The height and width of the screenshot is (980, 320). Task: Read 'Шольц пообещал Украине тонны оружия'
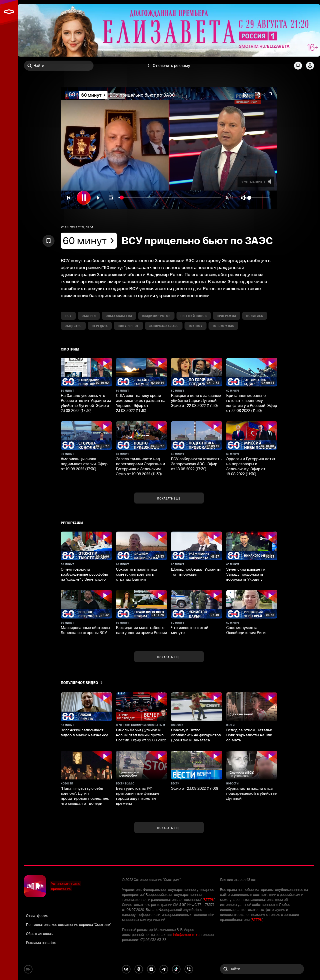[196, 572]
